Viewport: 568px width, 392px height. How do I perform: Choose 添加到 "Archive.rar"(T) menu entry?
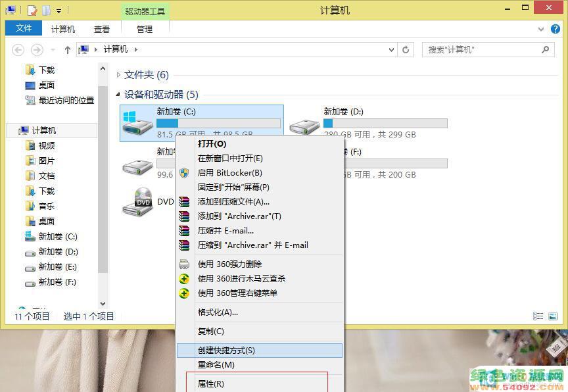[260, 216]
